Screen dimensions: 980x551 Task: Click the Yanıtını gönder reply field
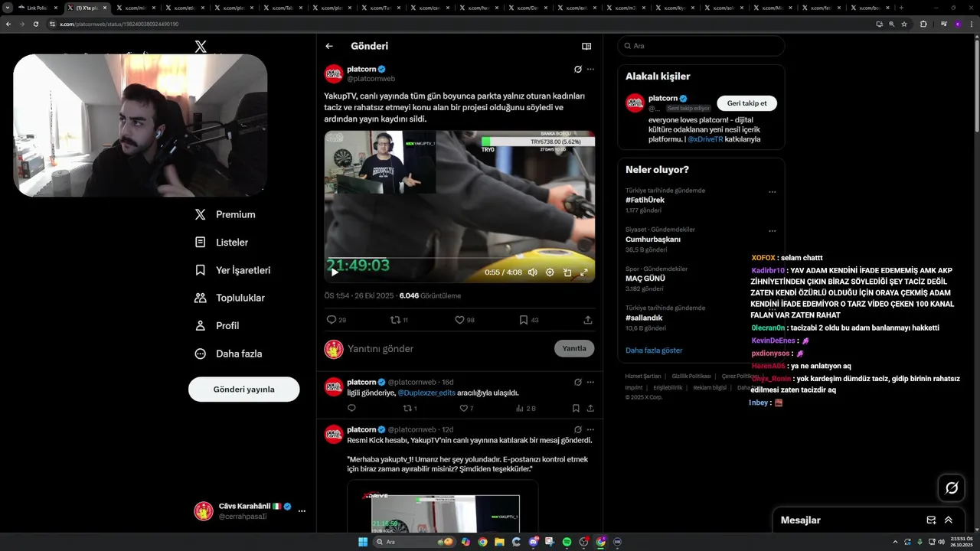pos(448,348)
